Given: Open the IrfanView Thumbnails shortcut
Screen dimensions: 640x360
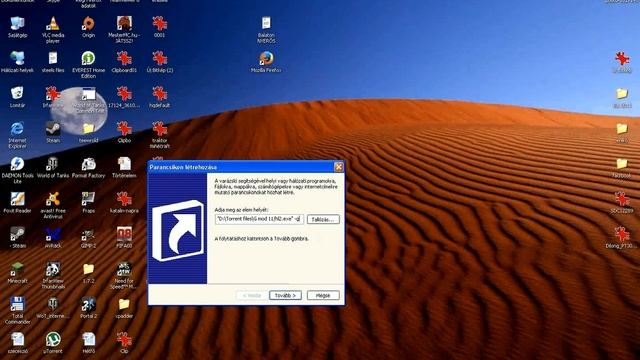Looking at the screenshot, I should pos(53,269).
